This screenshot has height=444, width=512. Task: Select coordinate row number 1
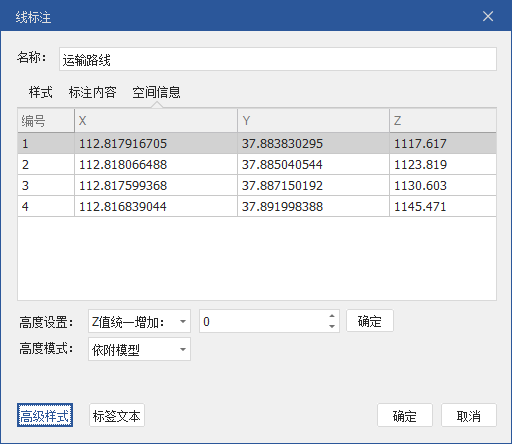(257, 143)
